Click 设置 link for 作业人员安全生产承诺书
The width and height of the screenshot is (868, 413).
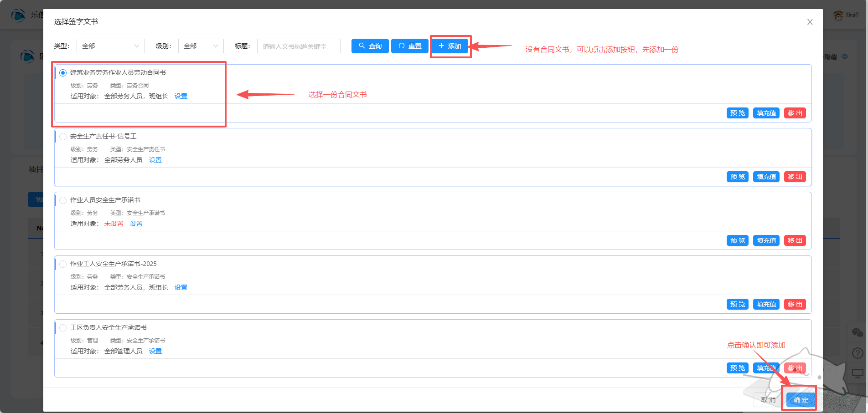pyautogui.click(x=136, y=224)
